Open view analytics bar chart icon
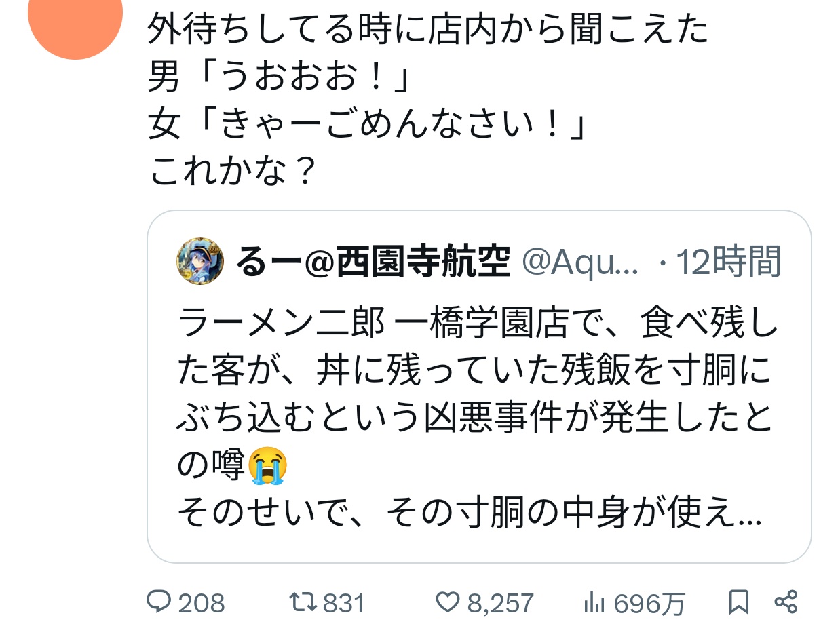The width and height of the screenshot is (840, 624). click(x=595, y=602)
